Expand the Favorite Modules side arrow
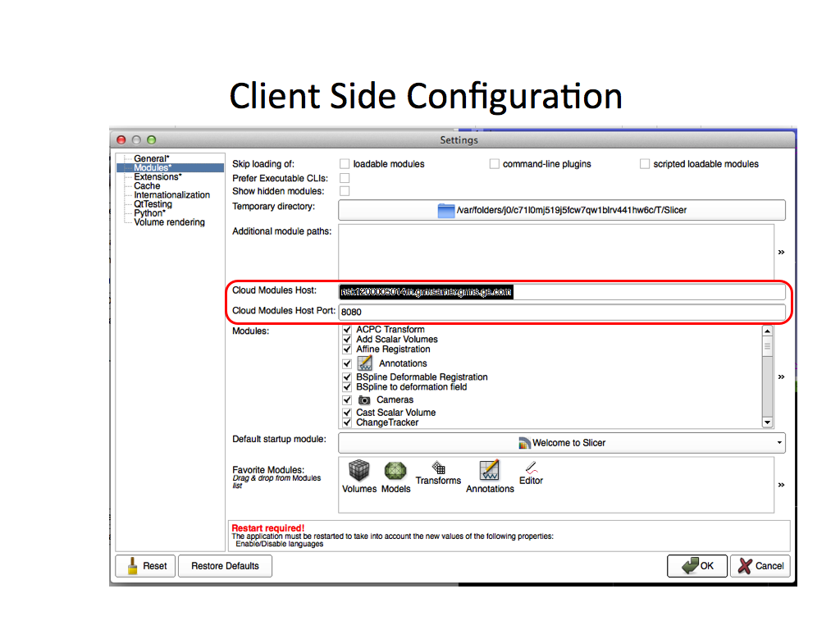Viewport: 840px width, 630px height. [x=781, y=485]
